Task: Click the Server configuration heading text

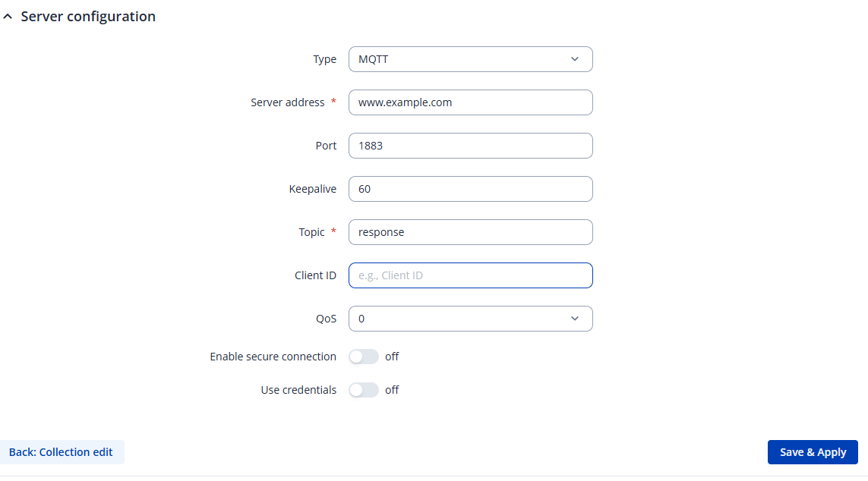Action: click(x=88, y=17)
